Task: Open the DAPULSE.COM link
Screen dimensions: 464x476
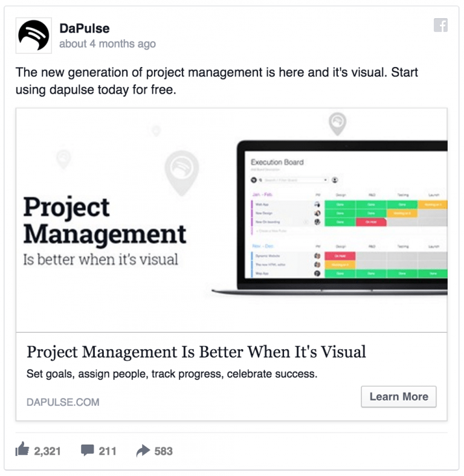Action: pos(63,402)
